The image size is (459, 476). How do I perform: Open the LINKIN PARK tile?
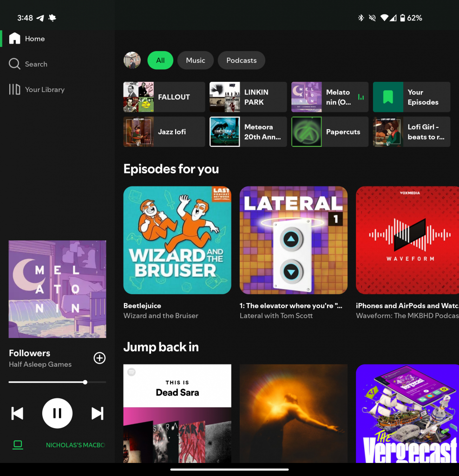(248, 97)
